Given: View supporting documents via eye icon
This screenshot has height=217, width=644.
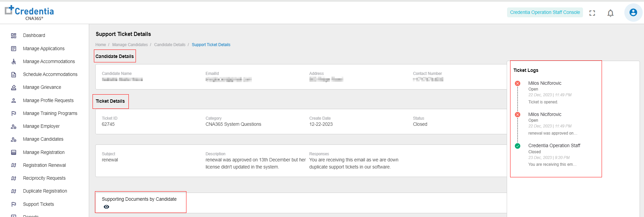Looking at the screenshot, I should coord(106,207).
